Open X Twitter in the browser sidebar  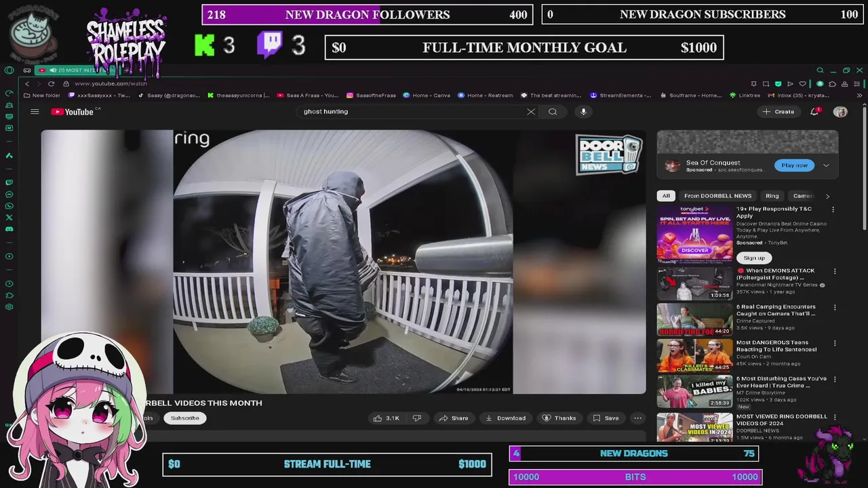coord(9,217)
